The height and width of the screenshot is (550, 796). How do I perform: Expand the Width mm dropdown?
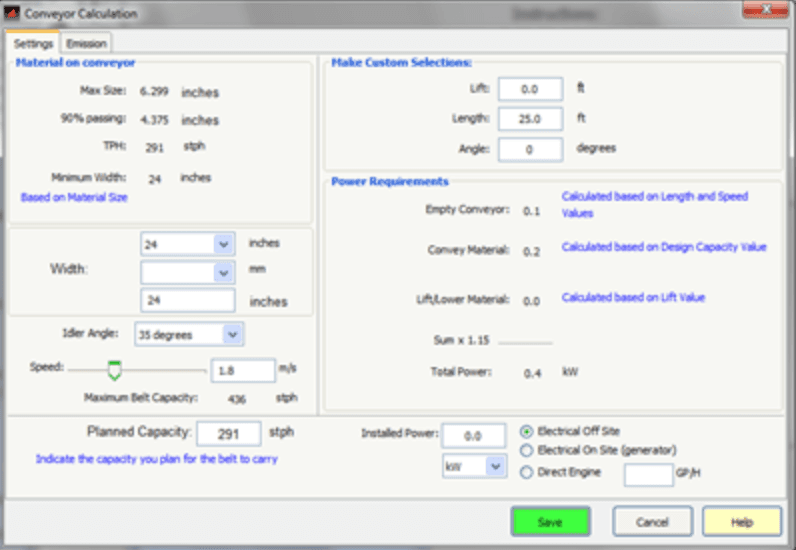point(223,271)
